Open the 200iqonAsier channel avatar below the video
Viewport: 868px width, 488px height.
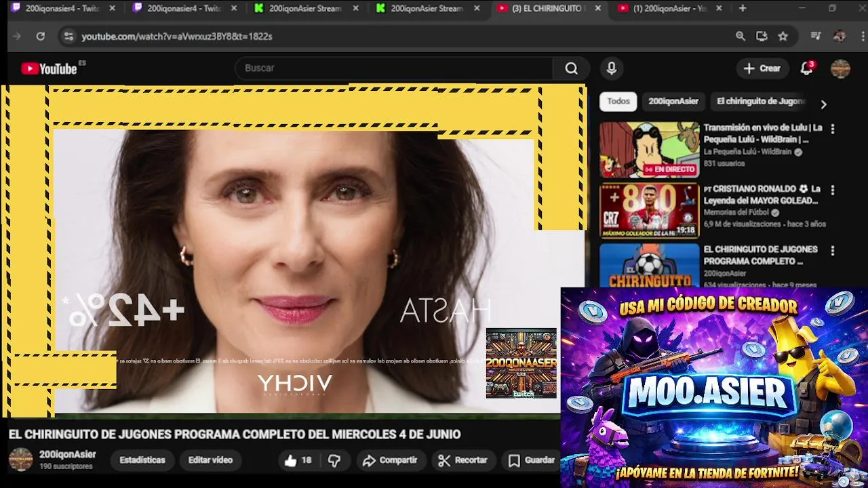coord(20,460)
